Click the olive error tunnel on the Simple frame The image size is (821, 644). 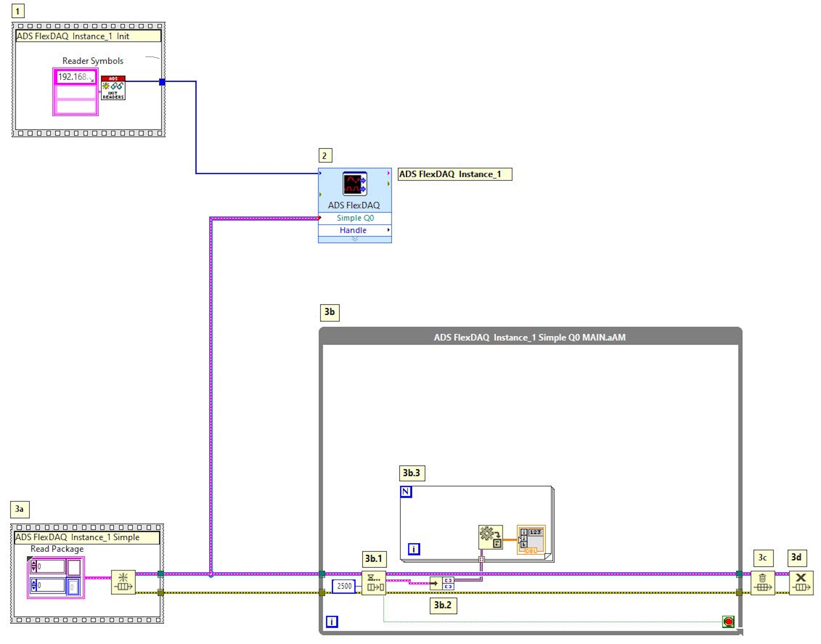coord(161,592)
